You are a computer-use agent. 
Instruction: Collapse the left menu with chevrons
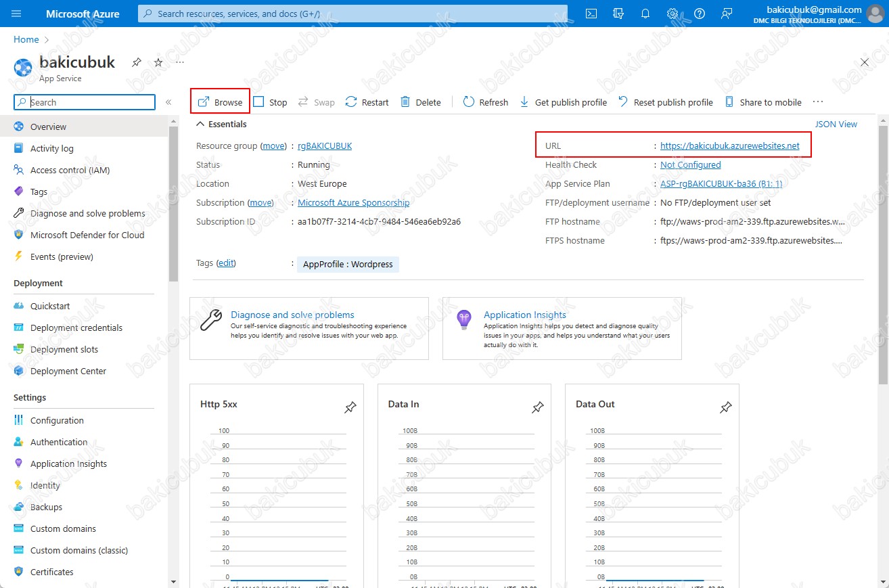[x=168, y=102]
